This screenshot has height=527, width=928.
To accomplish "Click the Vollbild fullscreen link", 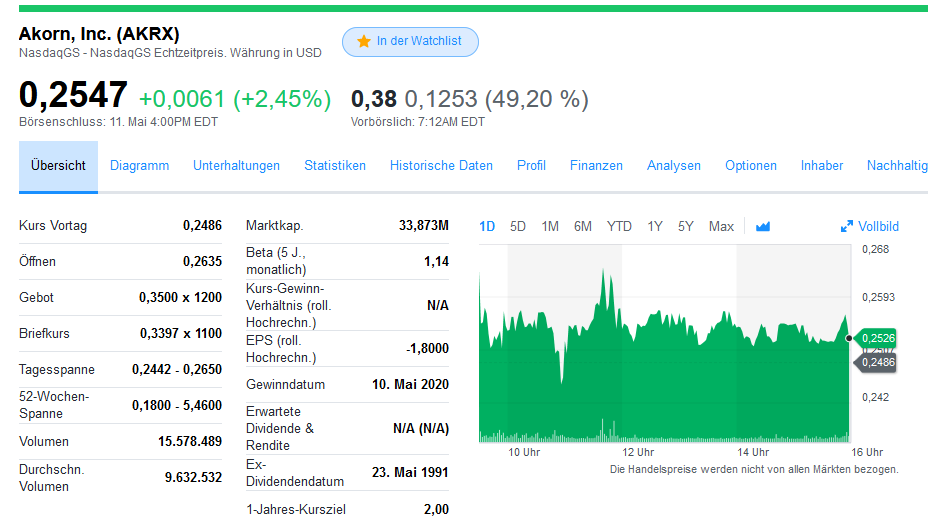I will (x=878, y=227).
